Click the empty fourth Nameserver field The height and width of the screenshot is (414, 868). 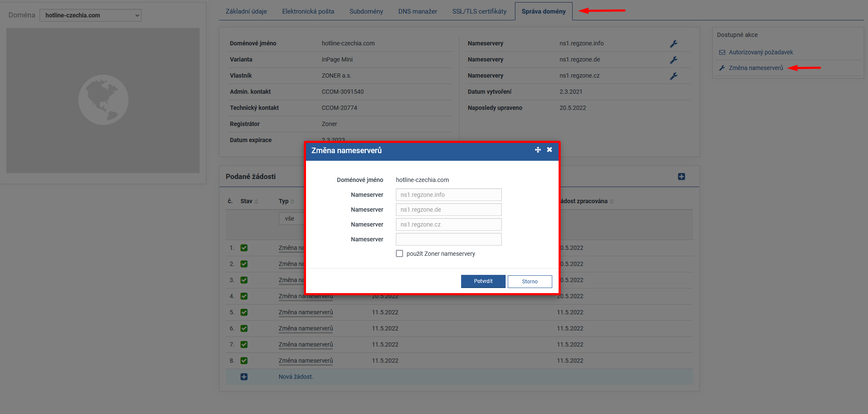(448, 239)
